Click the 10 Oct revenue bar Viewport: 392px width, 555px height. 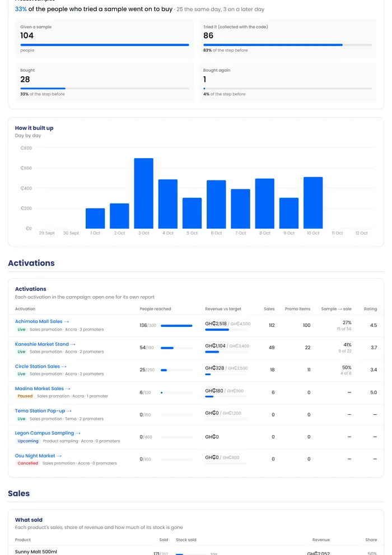[313, 203]
